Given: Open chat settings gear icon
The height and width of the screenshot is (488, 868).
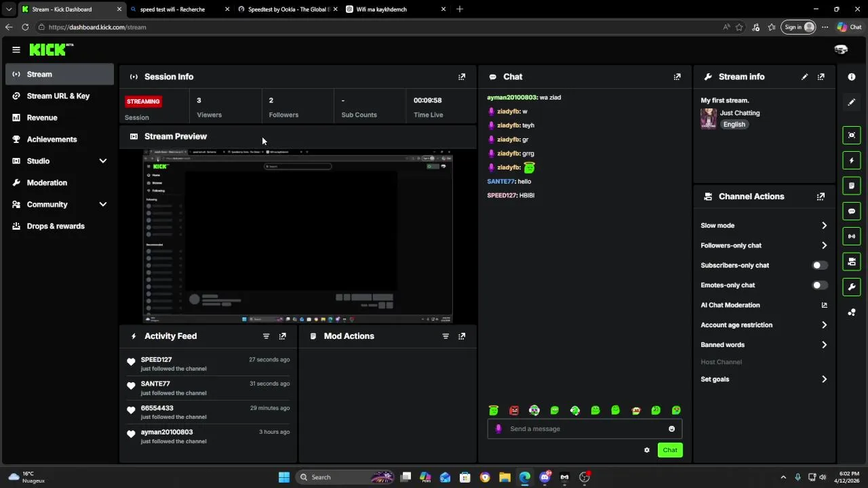Looking at the screenshot, I should click(647, 450).
